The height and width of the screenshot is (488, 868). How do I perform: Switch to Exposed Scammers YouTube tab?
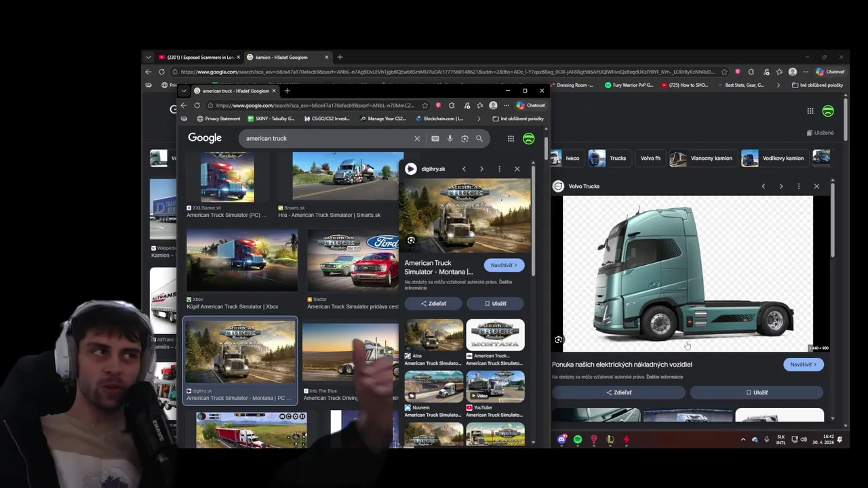point(199,57)
